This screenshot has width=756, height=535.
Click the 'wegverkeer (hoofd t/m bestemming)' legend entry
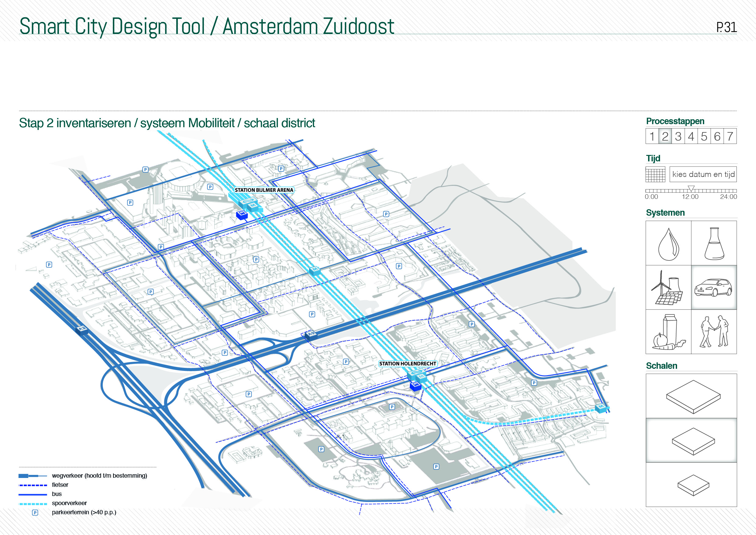click(99, 476)
